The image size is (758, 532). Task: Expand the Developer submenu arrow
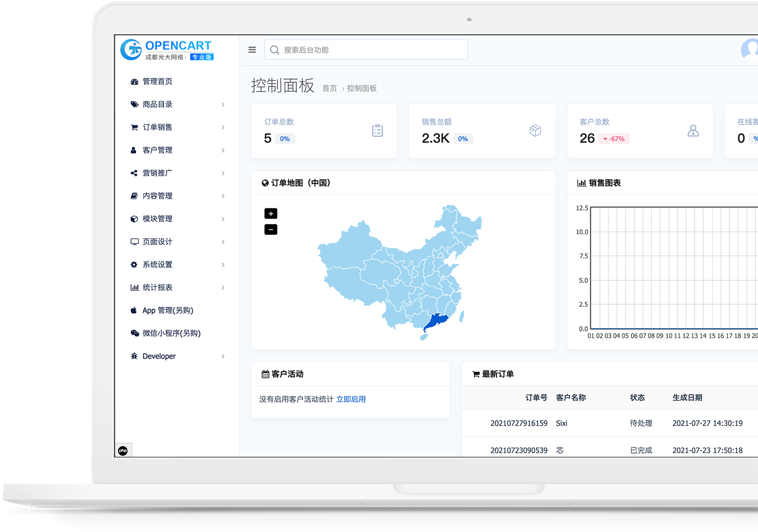point(223,356)
